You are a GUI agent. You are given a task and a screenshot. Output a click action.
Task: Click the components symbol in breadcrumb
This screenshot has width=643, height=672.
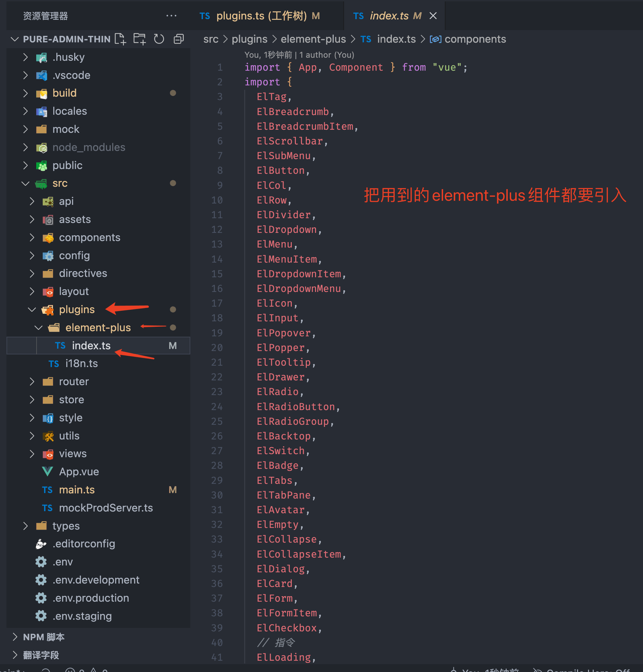coord(475,39)
